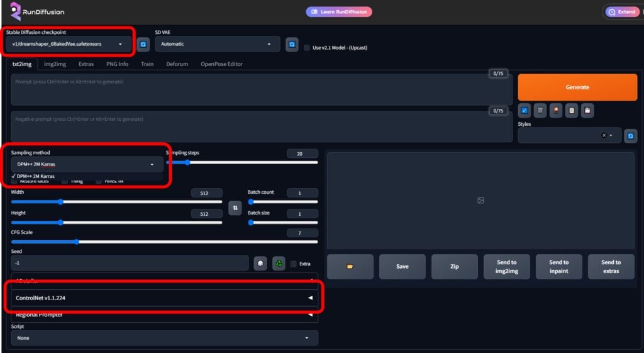Image resolution: width=644 pixels, height=353 pixels.
Task: Toggle the Restore faces checkbox
Action: (15, 181)
